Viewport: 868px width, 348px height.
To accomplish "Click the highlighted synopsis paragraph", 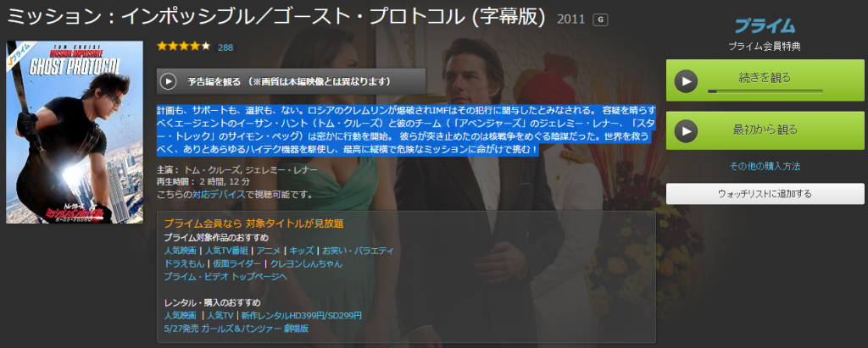I will click(x=407, y=129).
